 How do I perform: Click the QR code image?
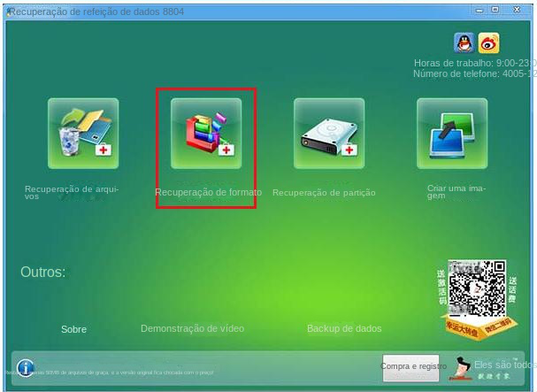tap(477, 288)
